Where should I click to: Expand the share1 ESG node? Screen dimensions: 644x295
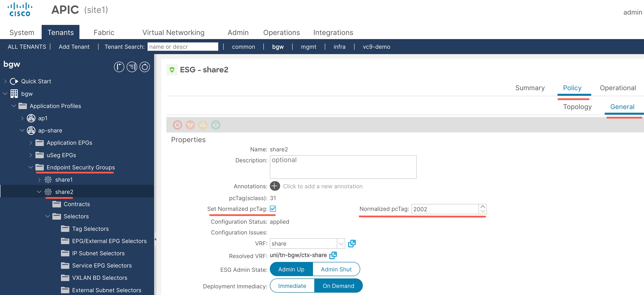point(39,179)
